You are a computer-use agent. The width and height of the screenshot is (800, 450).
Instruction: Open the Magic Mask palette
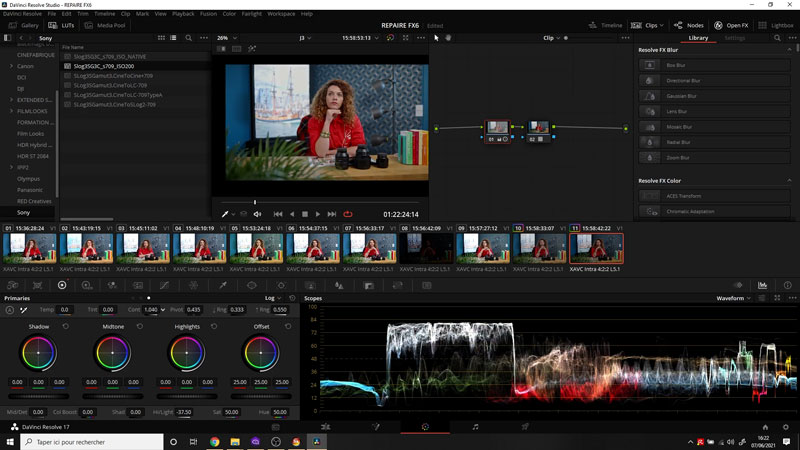tap(310, 286)
